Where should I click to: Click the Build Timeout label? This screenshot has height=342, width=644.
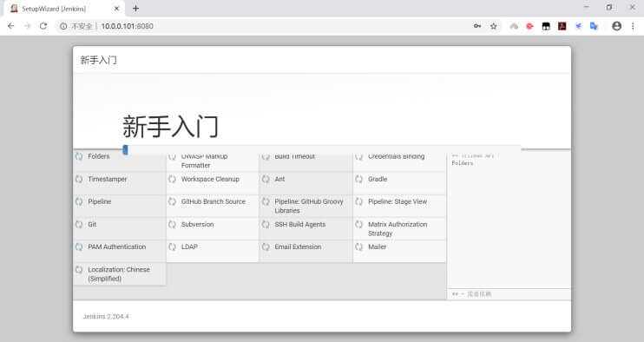[294, 156]
